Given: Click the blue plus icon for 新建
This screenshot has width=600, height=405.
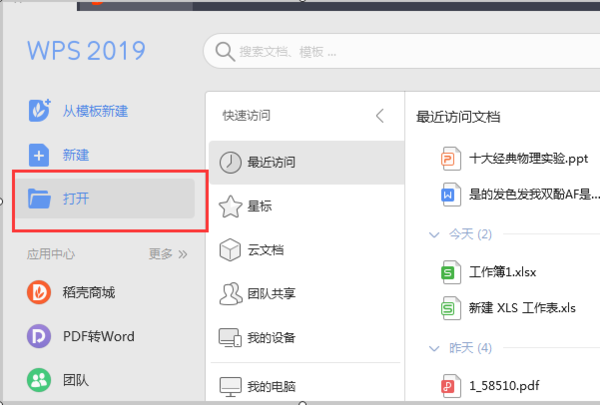Looking at the screenshot, I should tap(39, 155).
